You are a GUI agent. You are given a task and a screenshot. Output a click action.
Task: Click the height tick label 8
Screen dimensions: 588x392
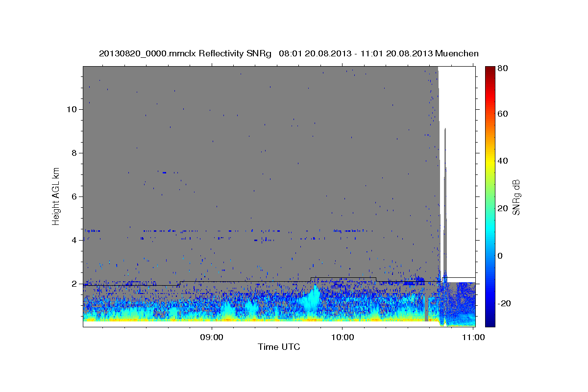(74, 153)
